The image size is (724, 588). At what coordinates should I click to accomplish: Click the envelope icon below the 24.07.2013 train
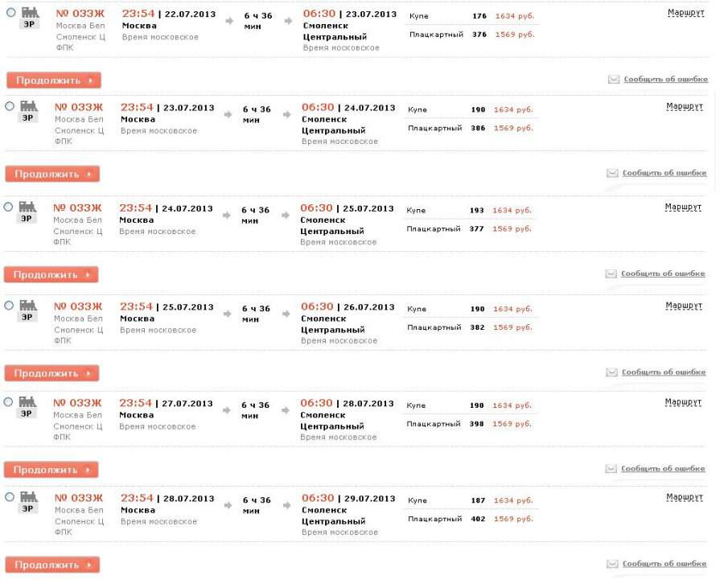click(611, 273)
